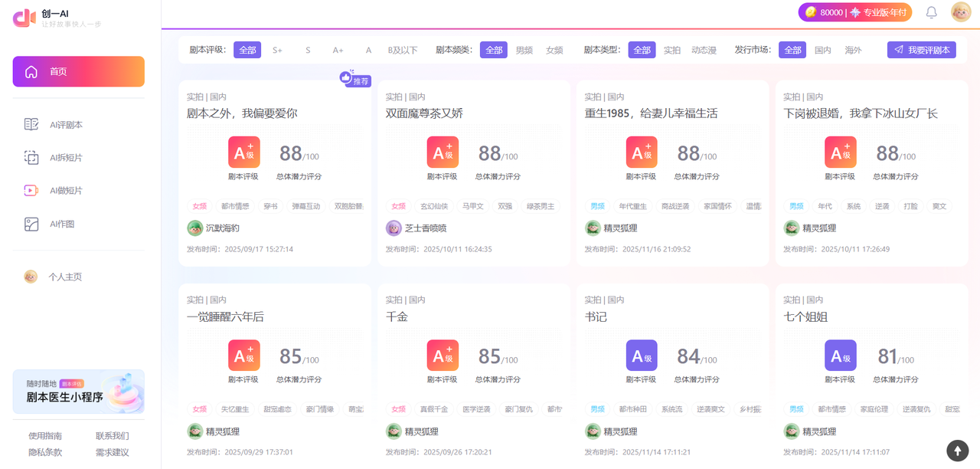Click the AI作图 sidebar icon

pos(31,224)
